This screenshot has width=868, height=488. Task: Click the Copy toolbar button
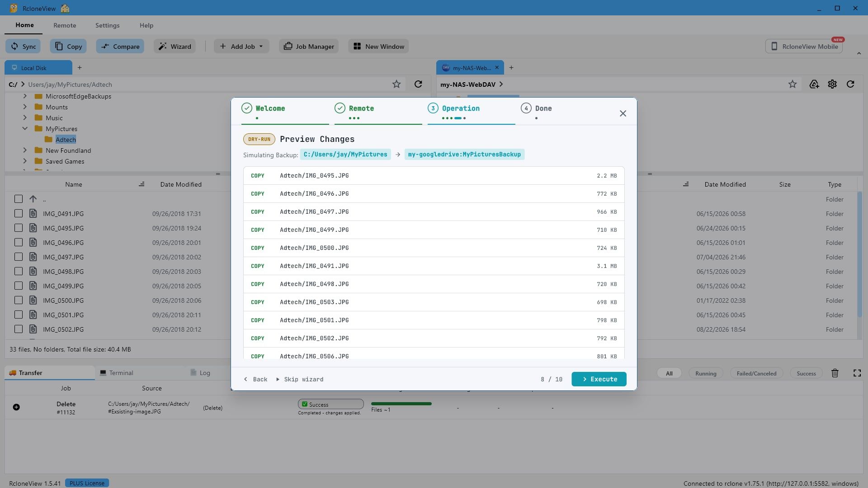[x=68, y=46]
